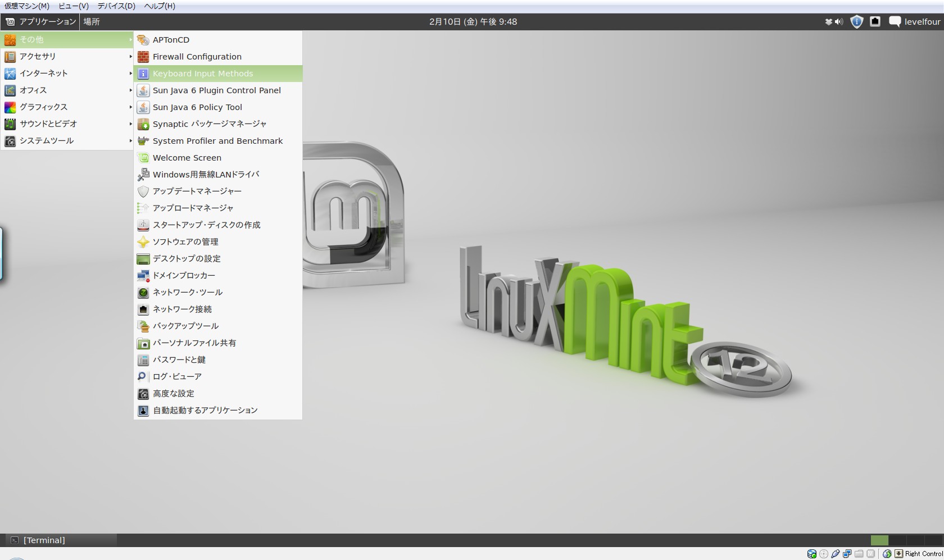The height and width of the screenshot is (560, 944).
Task: Open Windows用無線LANドライバ menu entry
Action: pos(218,175)
